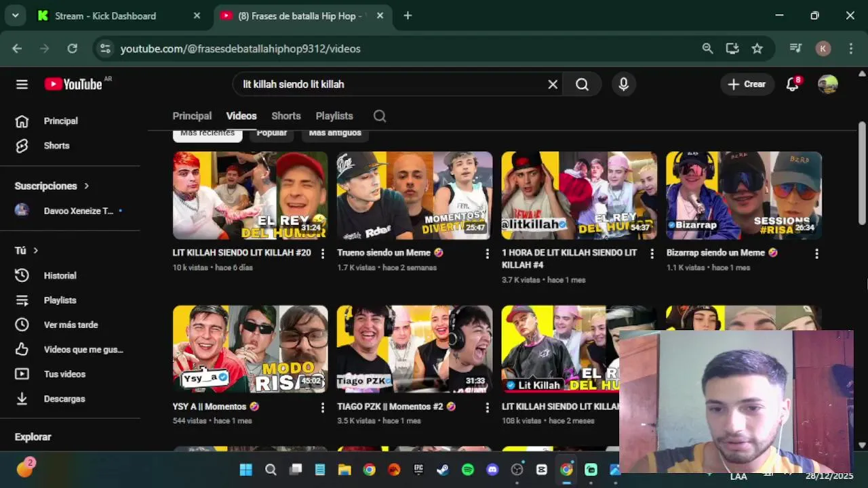Screen dimensions: 868x488
Task: Close the Kick Dashboard tab
Action: (197, 16)
